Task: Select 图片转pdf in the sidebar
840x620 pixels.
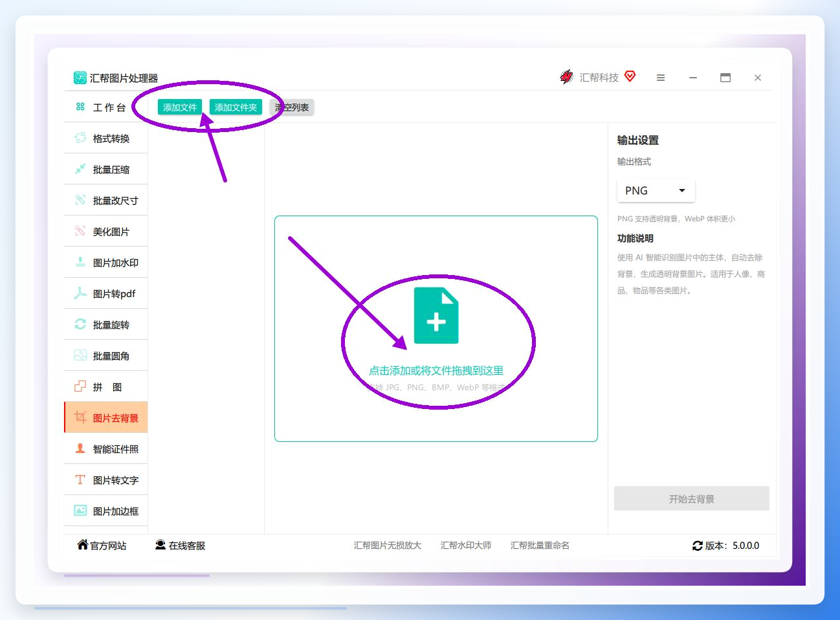Action: tap(106, 294)
